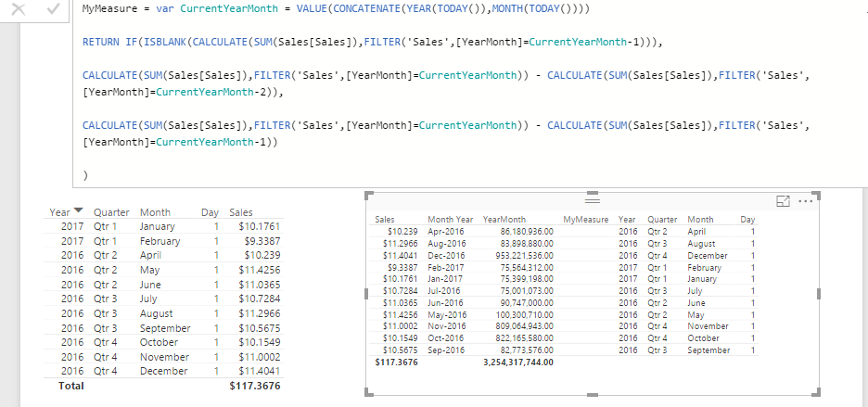The width and height of the screenshot is (868, 407).
Task: Select the Day column header in left table
Action: pos(210,212)
